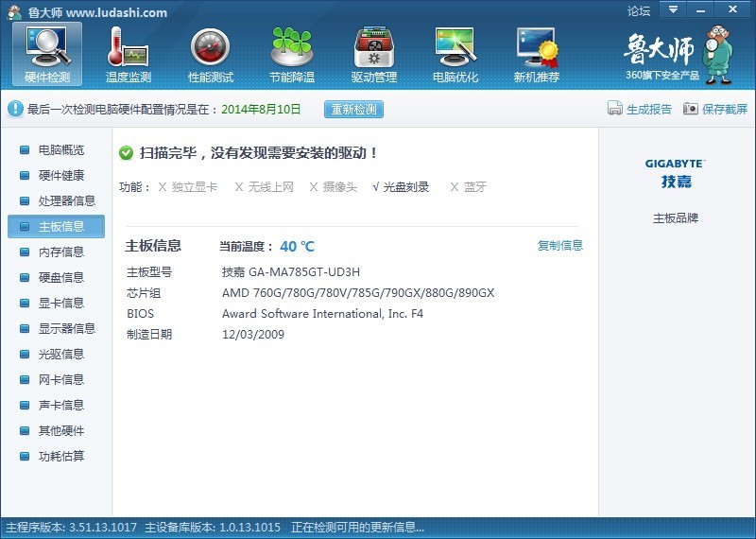Select 处理器信息 in the sidebar
Screen dimensions: 756x539
coord(56,200)
